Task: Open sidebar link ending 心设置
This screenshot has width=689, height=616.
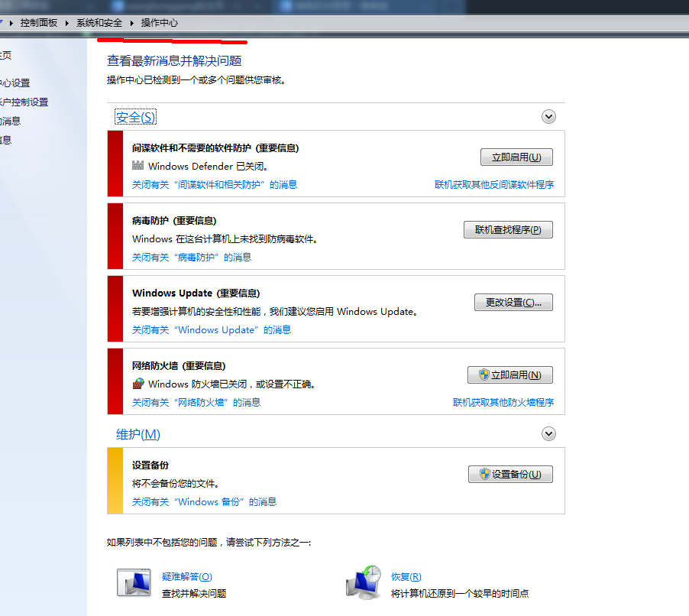Action: tap(15, 83)
